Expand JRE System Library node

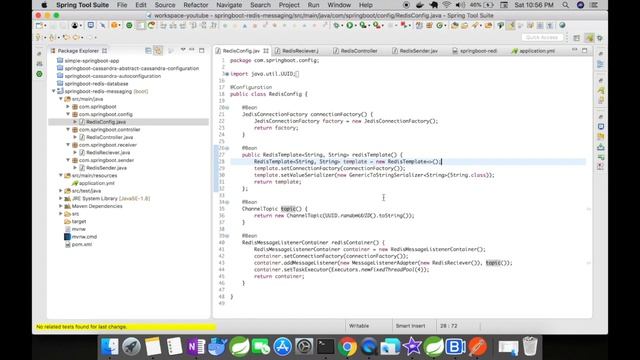tap(61, 198)
